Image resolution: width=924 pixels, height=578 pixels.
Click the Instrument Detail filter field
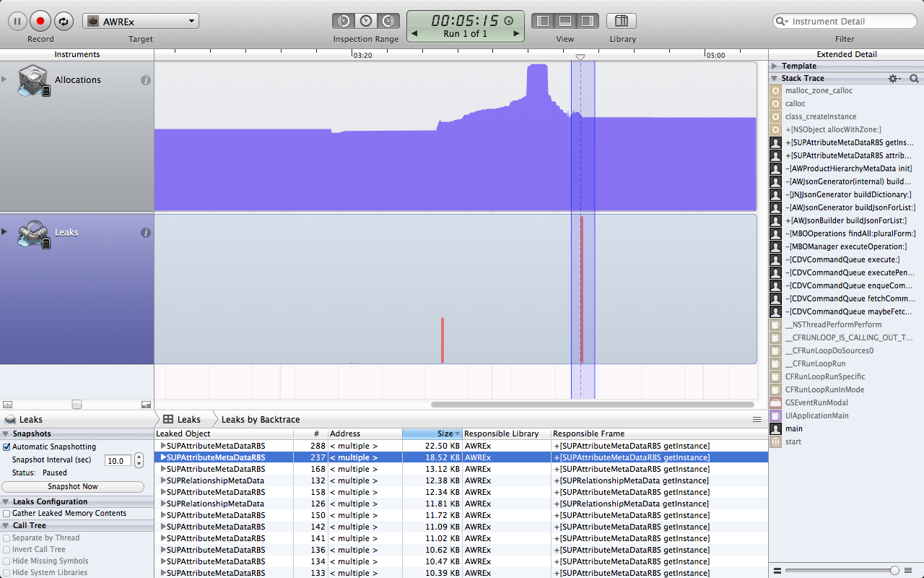click(845, 22)
